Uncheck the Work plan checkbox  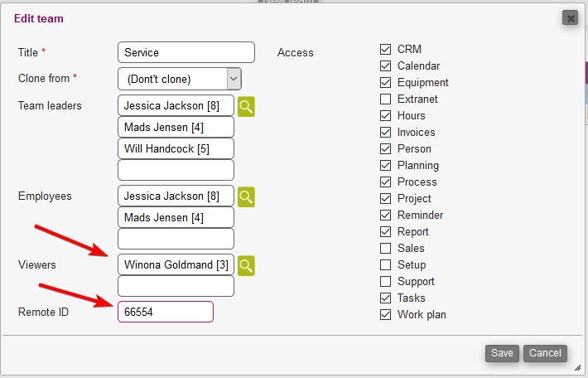tap(385, 315)
